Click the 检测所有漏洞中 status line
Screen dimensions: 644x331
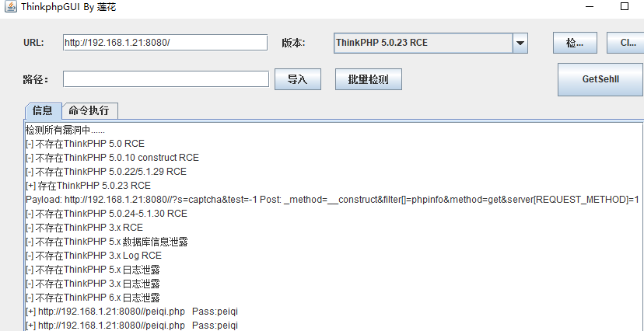tap(65, 131)
